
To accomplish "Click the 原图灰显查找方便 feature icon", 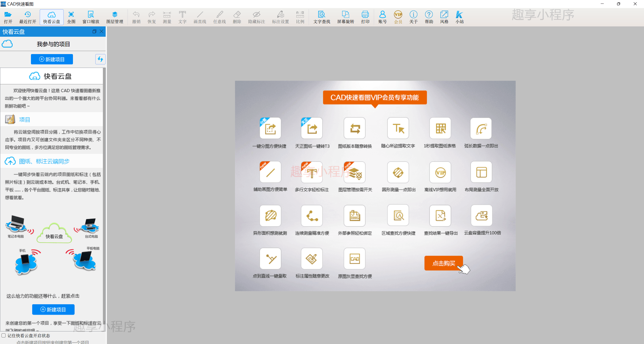I will click(355, 259).
